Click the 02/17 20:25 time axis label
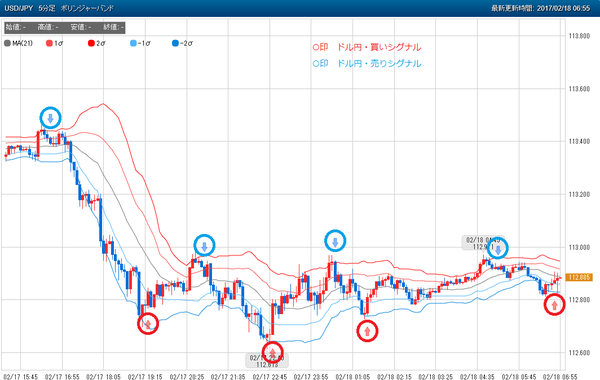The width and height of the screenshot is (600, 380). click(x=187, y=377)
